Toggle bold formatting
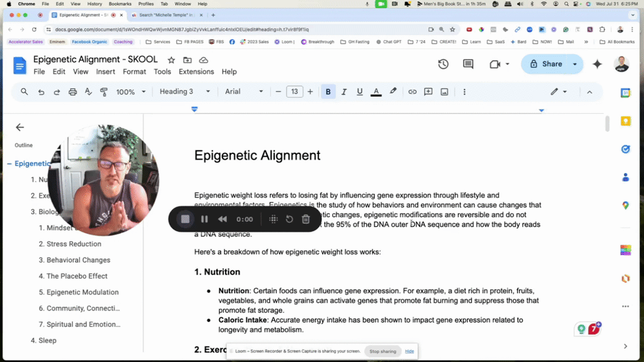644x362 pixels. (x=328, y=92)
